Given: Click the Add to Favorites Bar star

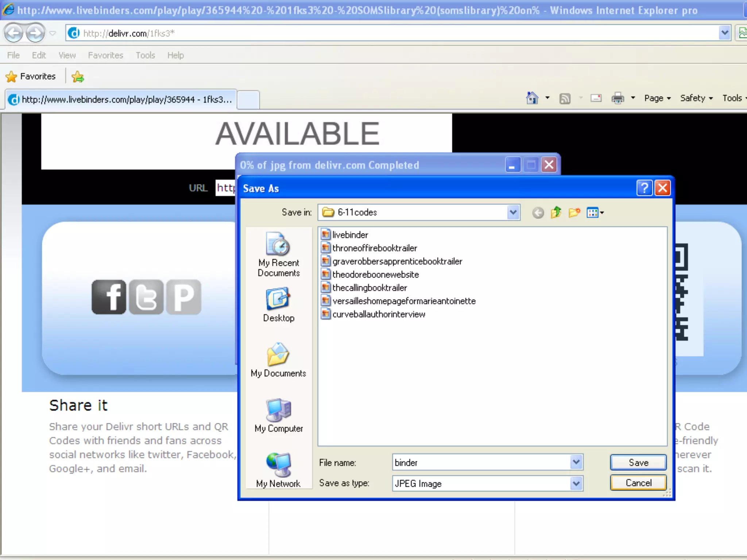Looking at the screenshot, I should pyautogui.click(x=78, y=77).
